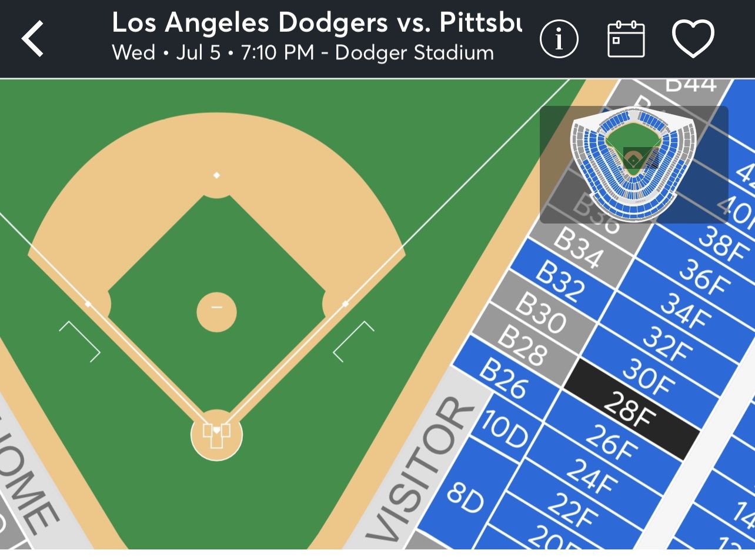The width and height of the screenshot is (755, 560).
Task: Open the event information panel
Action: point(559,38)
